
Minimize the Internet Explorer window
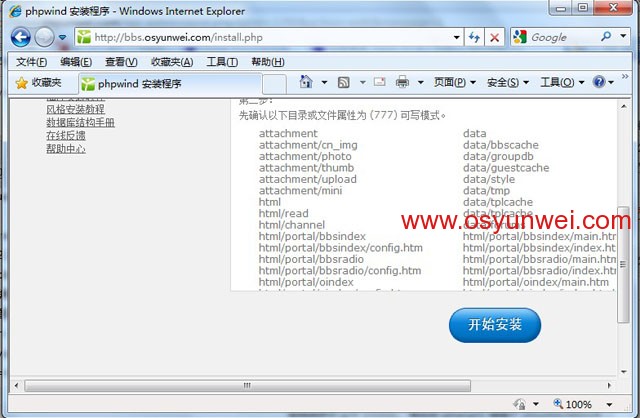561,8
